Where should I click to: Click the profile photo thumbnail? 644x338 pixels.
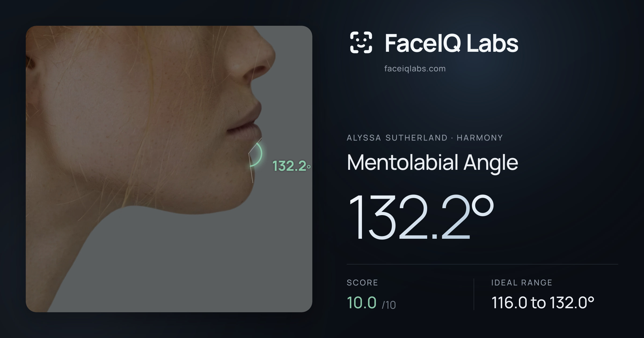pos(169,169)
